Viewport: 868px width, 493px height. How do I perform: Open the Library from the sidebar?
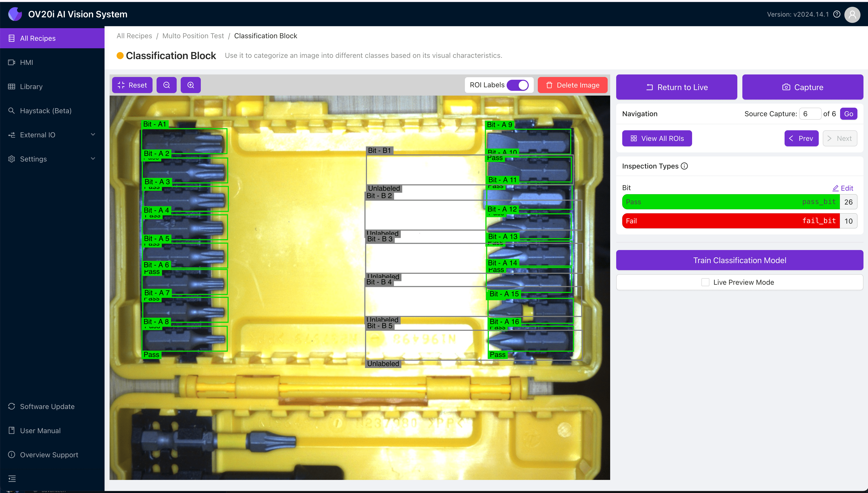coord(31,87)
